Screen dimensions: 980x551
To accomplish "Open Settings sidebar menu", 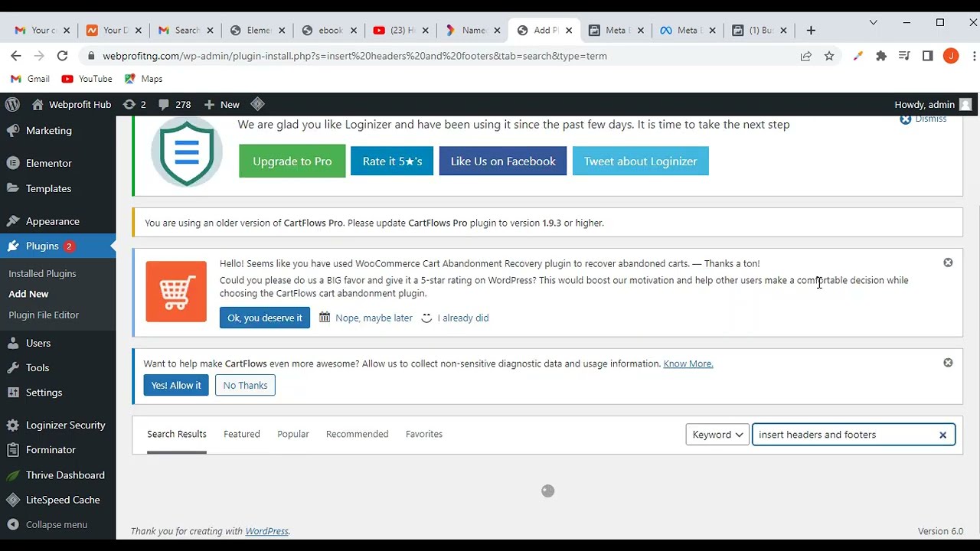I will (x=44, y=393).
